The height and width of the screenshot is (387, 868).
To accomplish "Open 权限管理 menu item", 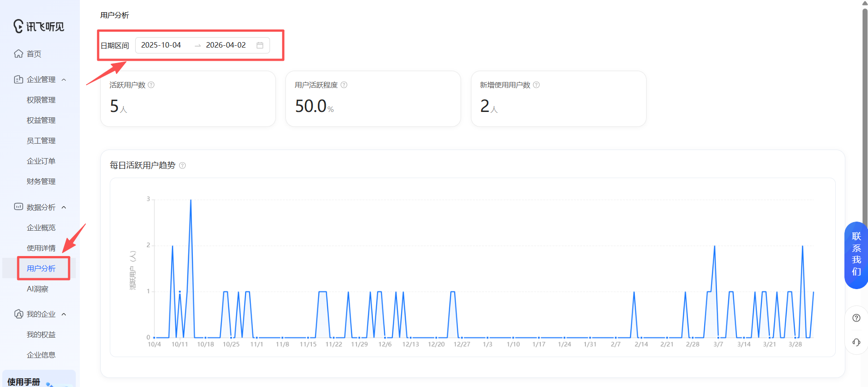I will click(41, 100).
